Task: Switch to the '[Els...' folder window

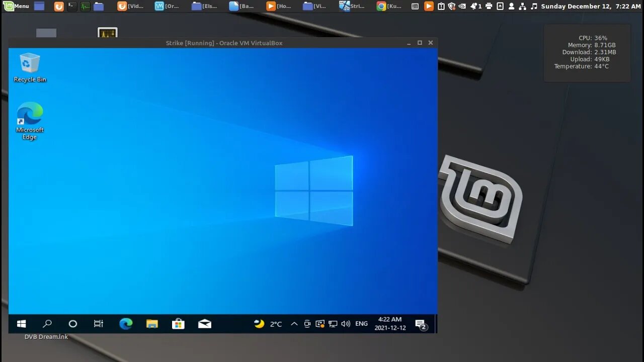Action: 205,7
